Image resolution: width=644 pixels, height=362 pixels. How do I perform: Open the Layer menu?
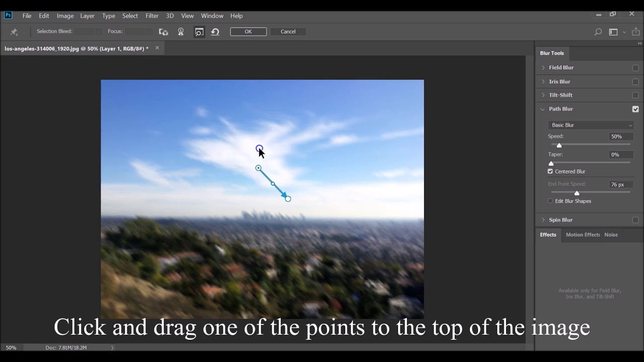tap(87, 16)
